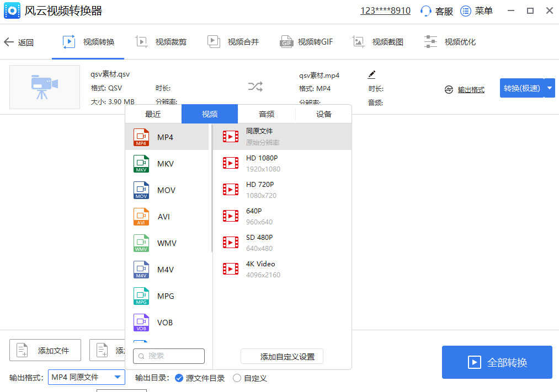Image resolution: width=559 pixels, height=392 pixels.
Task: Choose the MOV format icon
Action: coord(141,190)
